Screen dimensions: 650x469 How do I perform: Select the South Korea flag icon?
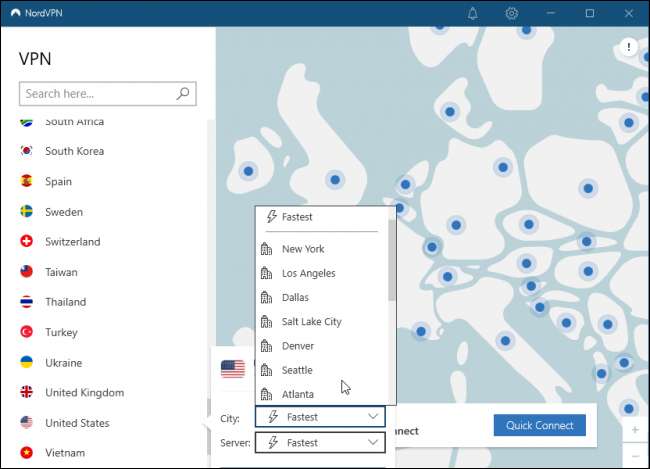click(x=27, y=152)
